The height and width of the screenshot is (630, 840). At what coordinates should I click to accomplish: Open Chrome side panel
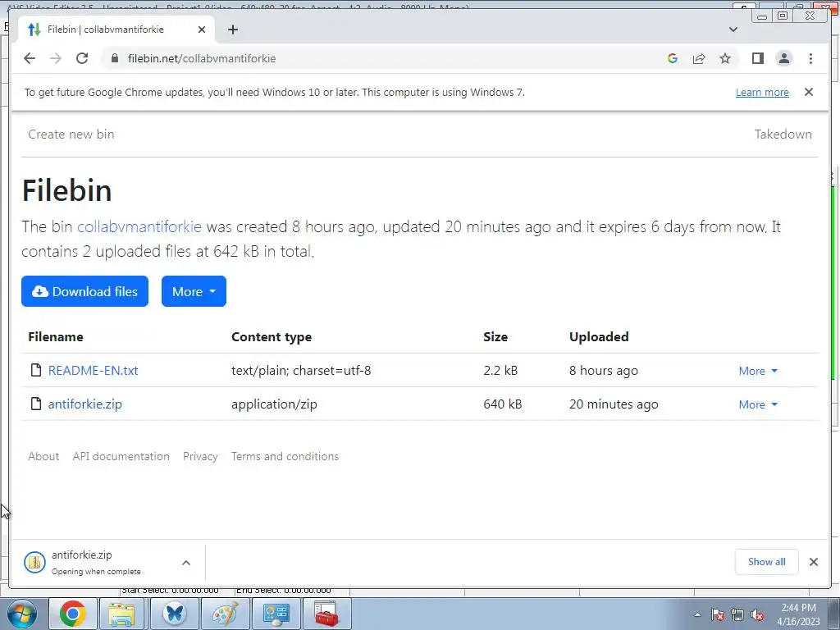point(757,58)
